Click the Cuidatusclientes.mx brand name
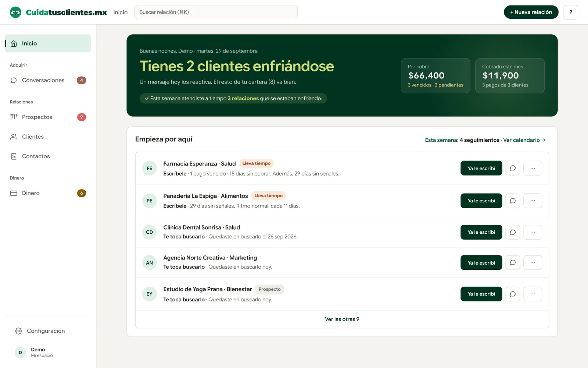Screen dimensions: 588x368 67,12
